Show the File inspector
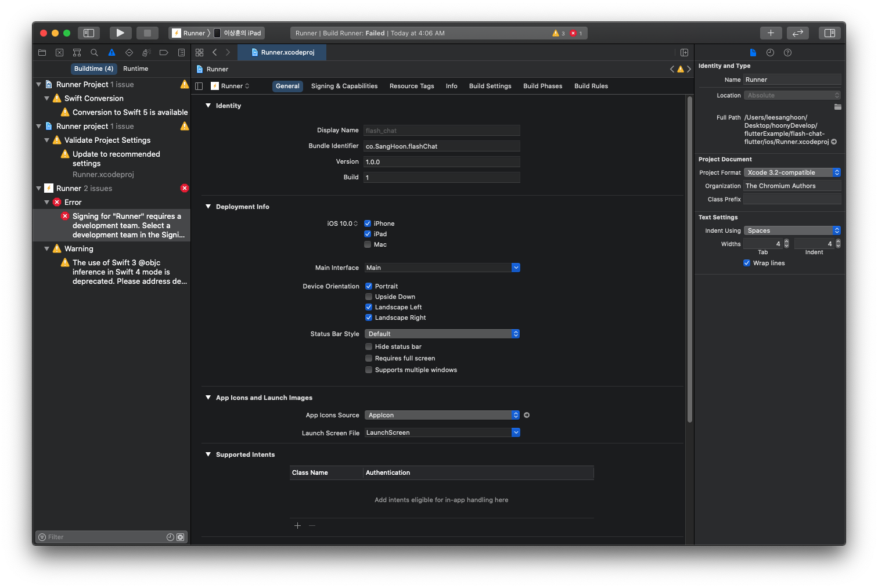 tap(753, 52)
